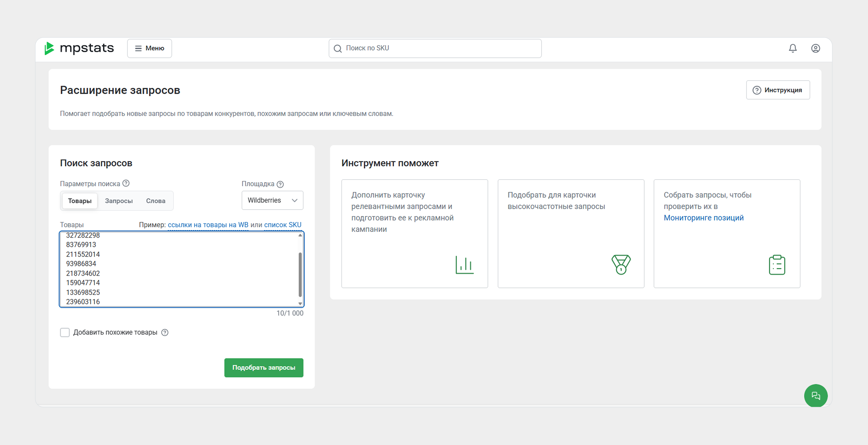Click the textarea scroll up arrow

tap(300, 235)
